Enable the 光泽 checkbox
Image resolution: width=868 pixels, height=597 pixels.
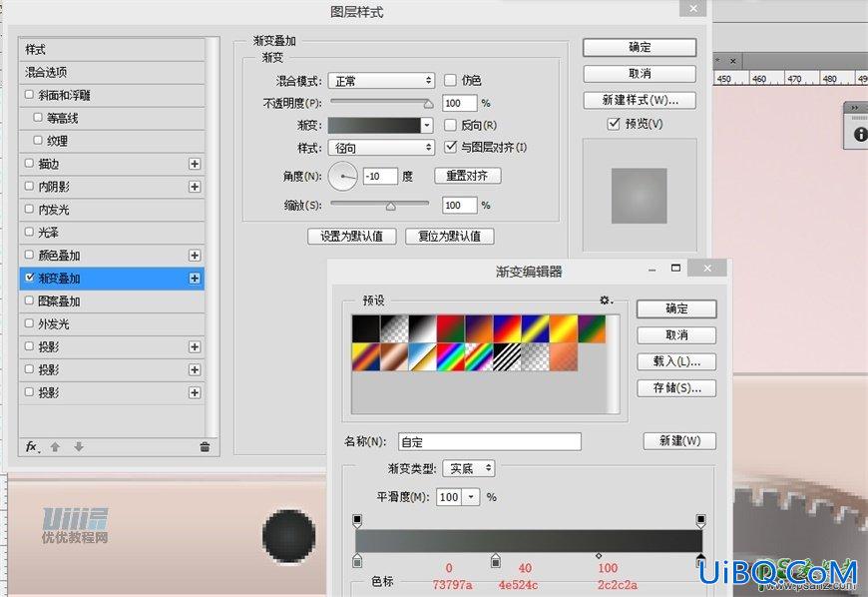coord(29,232)
